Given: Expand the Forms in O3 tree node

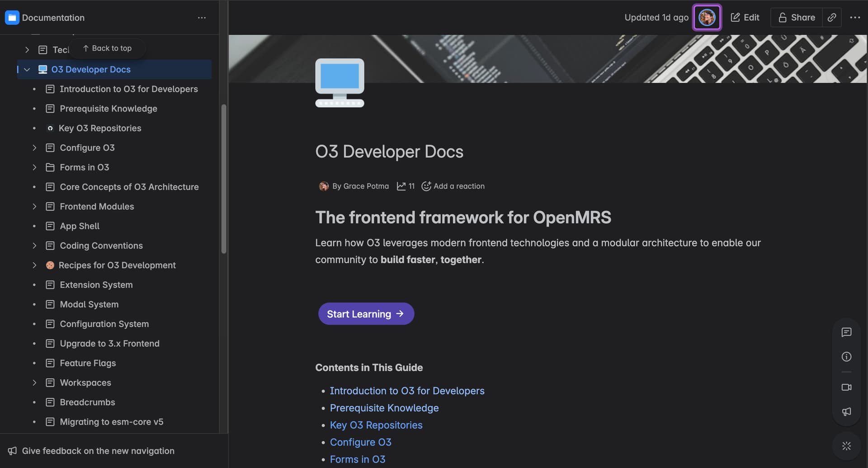Looking at the screenshot, I should (x=34, y=167).
